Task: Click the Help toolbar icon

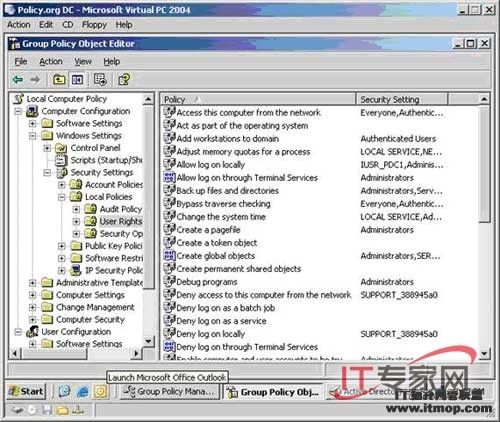Action: coord(124,79)
